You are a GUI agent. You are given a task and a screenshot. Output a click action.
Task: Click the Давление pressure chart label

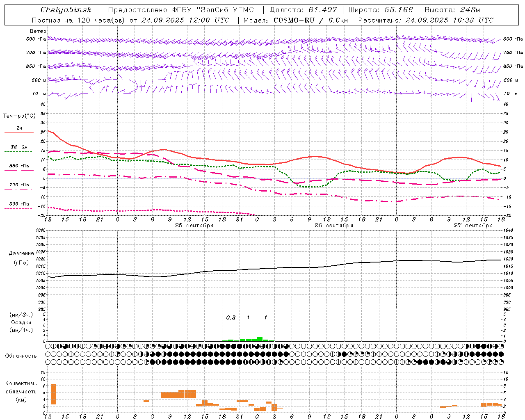coord(21,253)
